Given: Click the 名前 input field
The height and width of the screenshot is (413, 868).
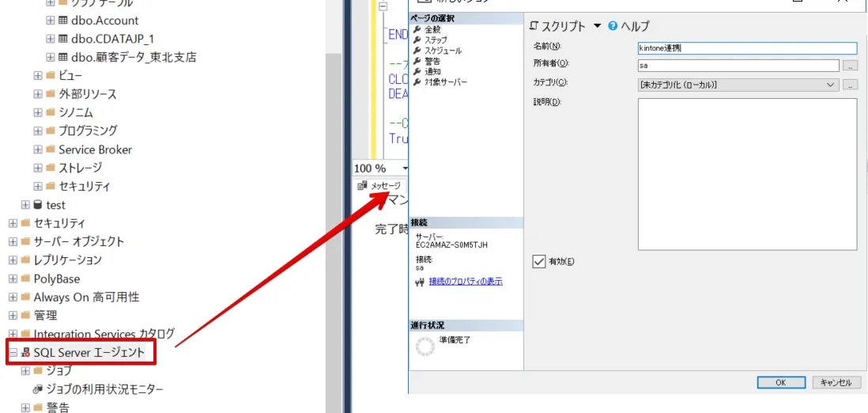Looking at the screenshot, I should pyautogui.click(x=747, y=47).
